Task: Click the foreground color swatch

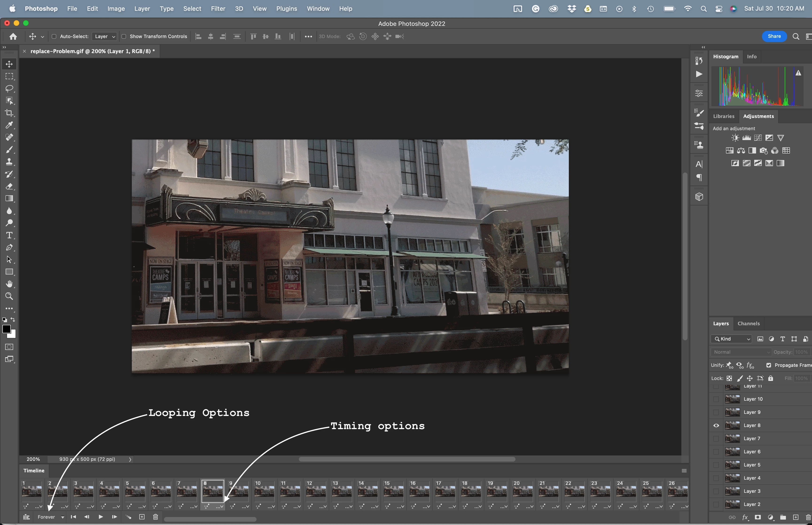Action: (7, 329)
